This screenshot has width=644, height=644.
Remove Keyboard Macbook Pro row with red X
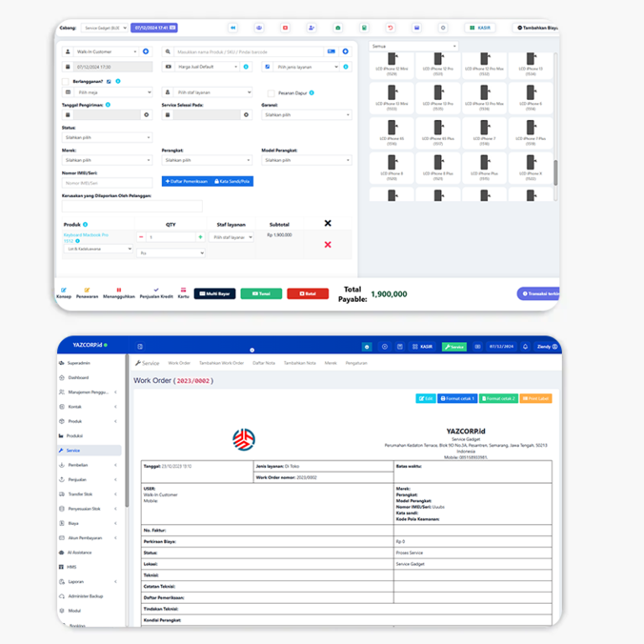point(327,244)
